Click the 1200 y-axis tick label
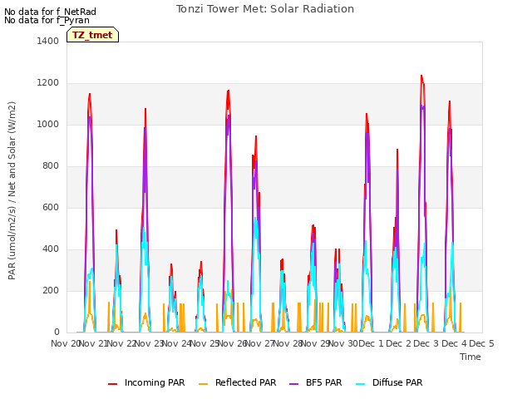 pos(48,83)
